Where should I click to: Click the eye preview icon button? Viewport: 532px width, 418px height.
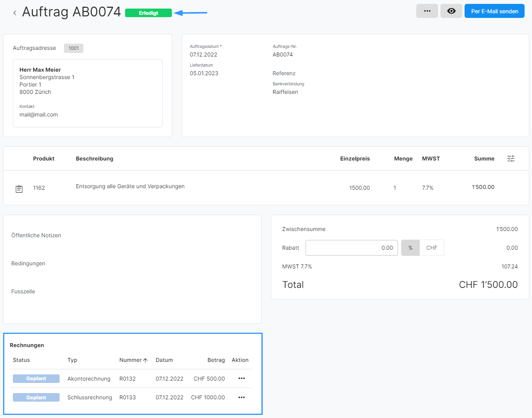tap(451, 11)
